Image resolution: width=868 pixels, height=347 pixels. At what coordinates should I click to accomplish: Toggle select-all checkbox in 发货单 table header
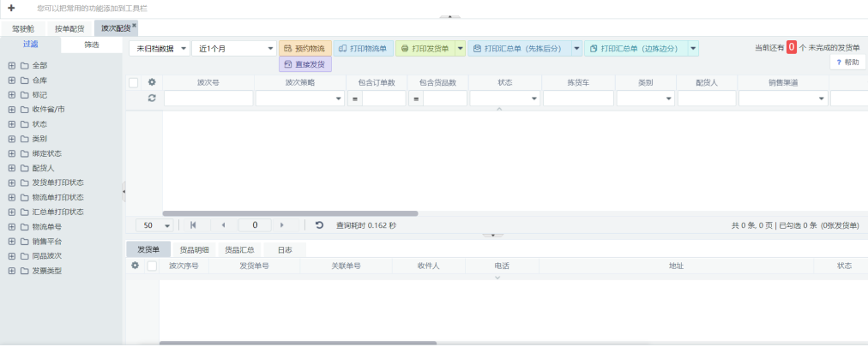click(x=152, y=266)
